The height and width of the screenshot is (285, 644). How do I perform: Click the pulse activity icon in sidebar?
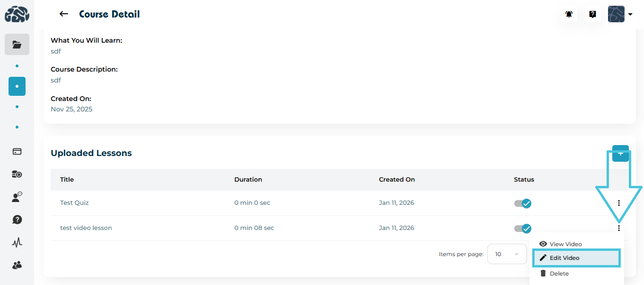[17, 243]
